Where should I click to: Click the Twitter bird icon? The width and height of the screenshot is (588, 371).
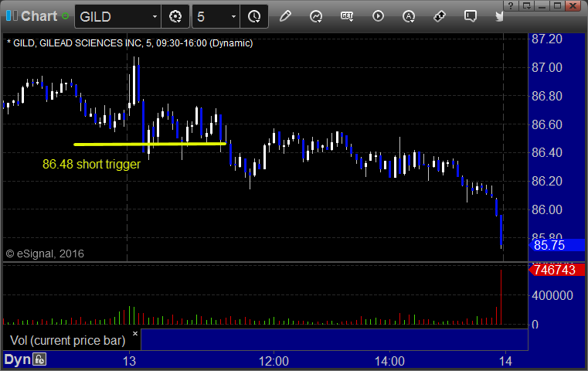point(499,16)
